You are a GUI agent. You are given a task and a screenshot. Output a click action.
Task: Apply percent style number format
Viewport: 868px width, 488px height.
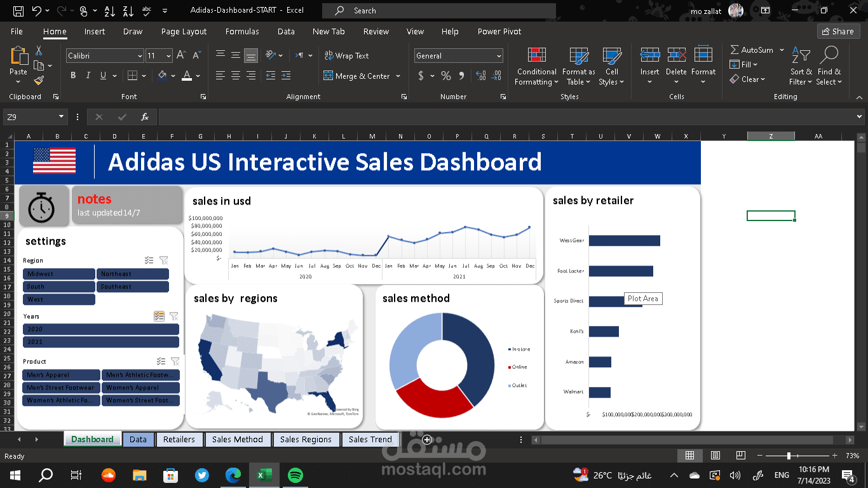point(446,76)
